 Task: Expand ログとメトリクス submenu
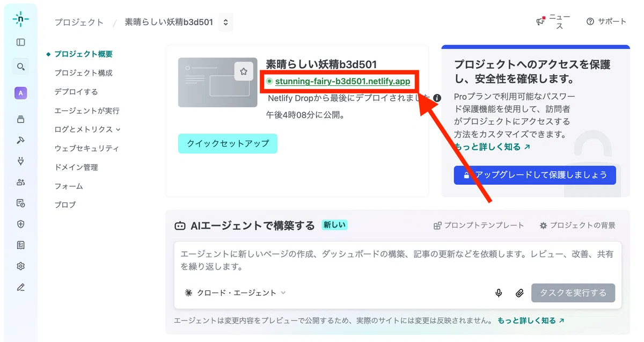pyautogui.click(x=87, y=129)
